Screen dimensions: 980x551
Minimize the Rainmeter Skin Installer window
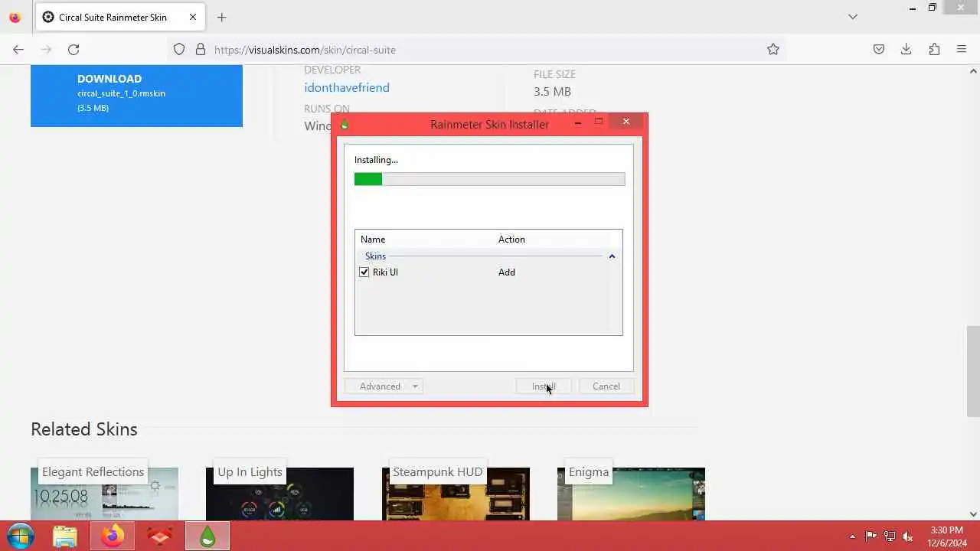[578, 122]
